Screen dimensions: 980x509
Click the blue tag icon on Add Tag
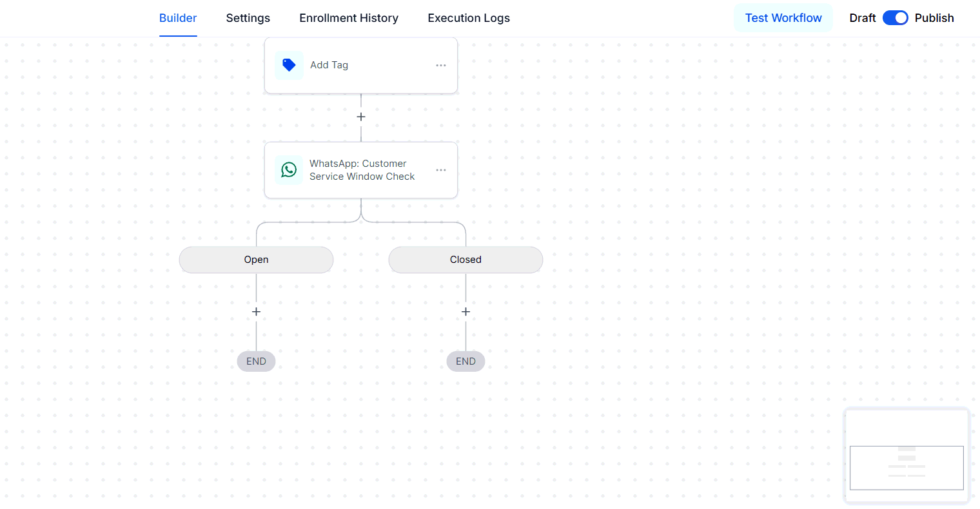289,65
